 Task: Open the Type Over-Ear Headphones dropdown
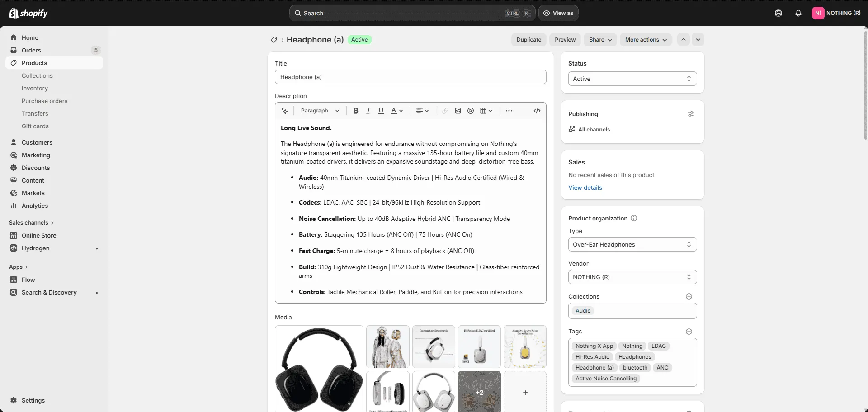click(x=632, y=244)
